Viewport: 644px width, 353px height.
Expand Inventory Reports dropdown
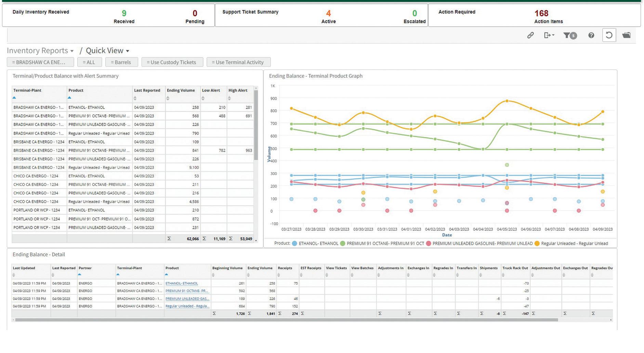[40, 51]
